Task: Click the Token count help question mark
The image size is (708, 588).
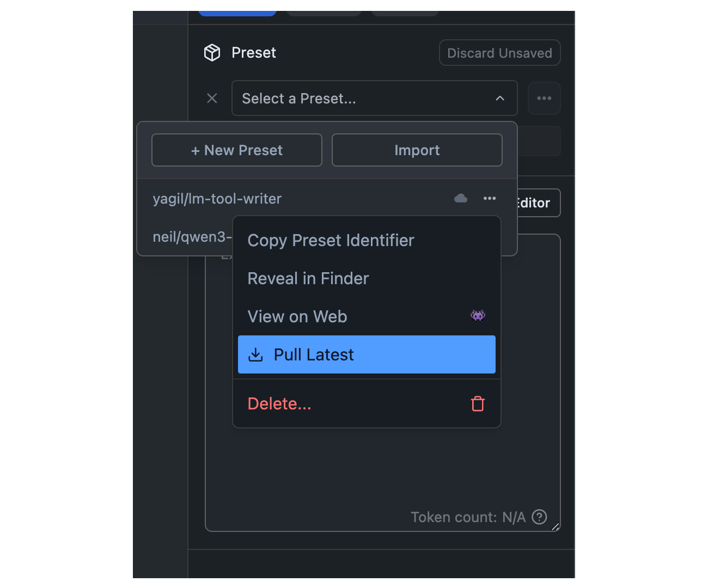Action: point(539,517)
